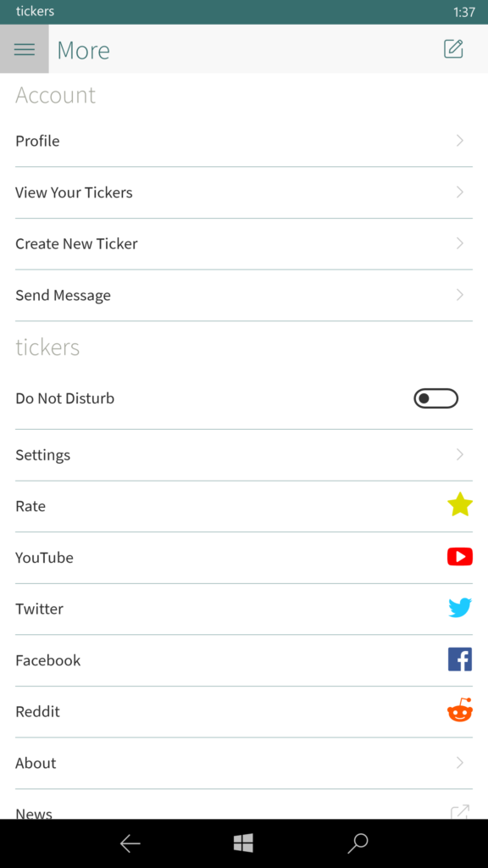This screenshot has height=868, width=488.
Task: Open the red YouTube play icon
Action: click(x=460, y=557)
